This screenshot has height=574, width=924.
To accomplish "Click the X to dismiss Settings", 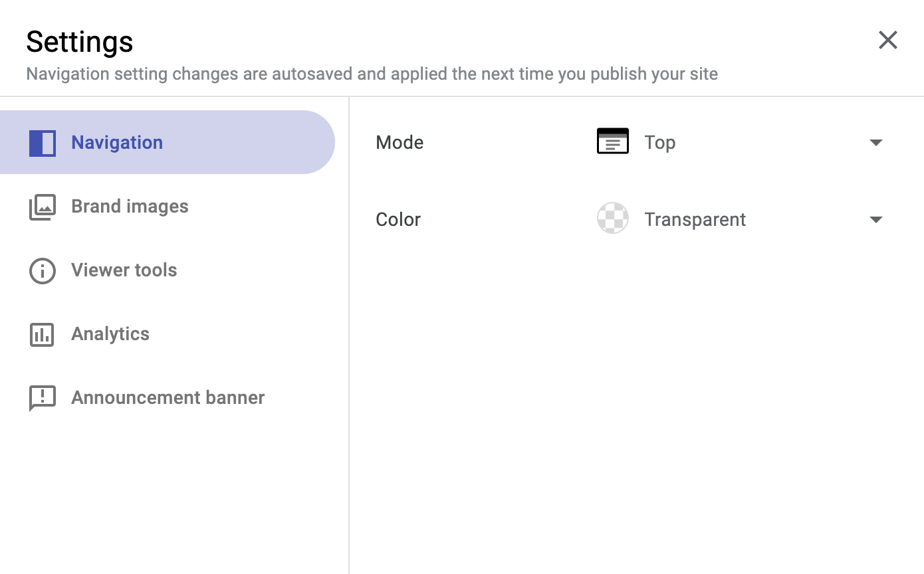I will pyautogui.click(x=887, y=40).
